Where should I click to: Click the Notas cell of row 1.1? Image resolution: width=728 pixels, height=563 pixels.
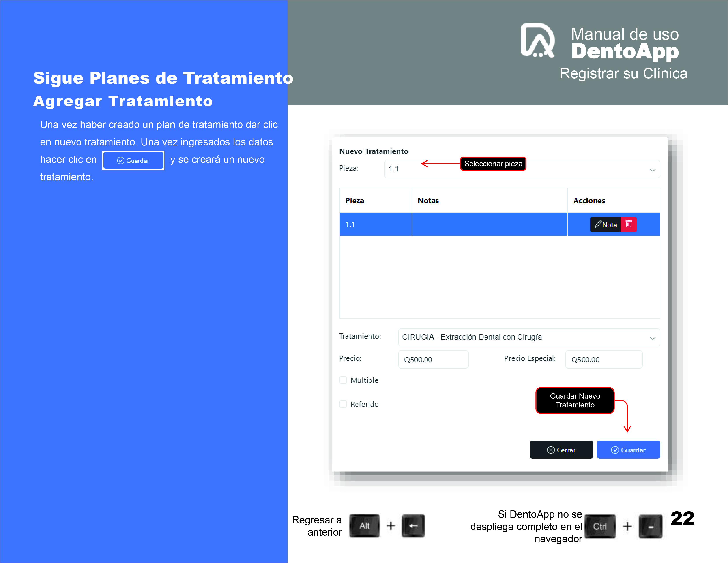point(489,224)
